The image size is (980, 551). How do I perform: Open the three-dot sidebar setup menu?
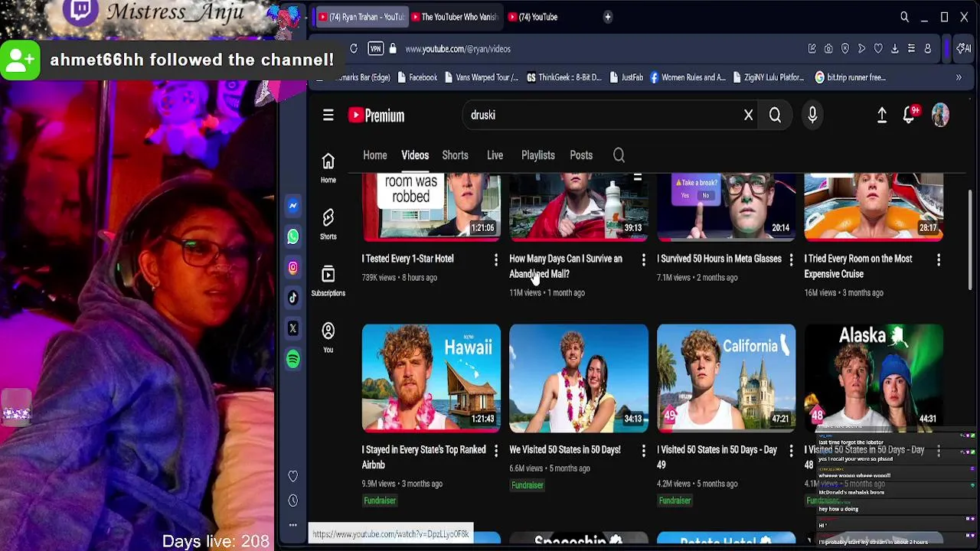pyautogui.click(x=292, y=525)
